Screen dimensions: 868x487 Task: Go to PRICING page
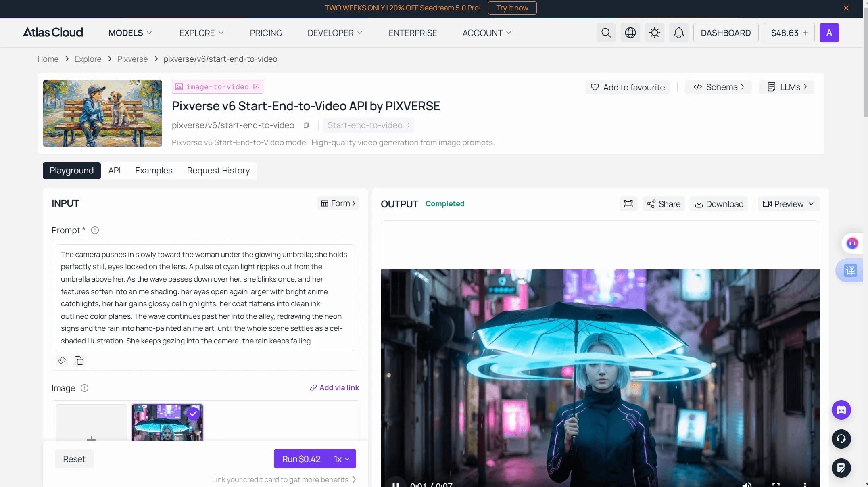pyautogui.click(x=266, y=33)
